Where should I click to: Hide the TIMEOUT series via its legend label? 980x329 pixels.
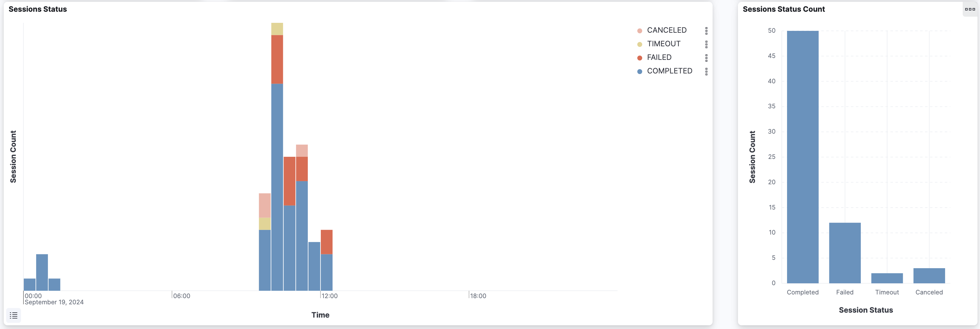664,43
